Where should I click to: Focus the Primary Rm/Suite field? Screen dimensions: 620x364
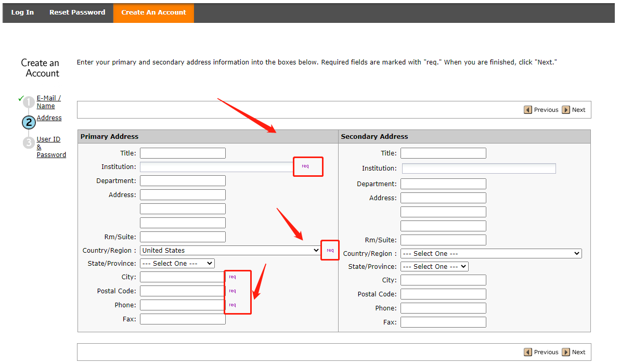(183, 237)
